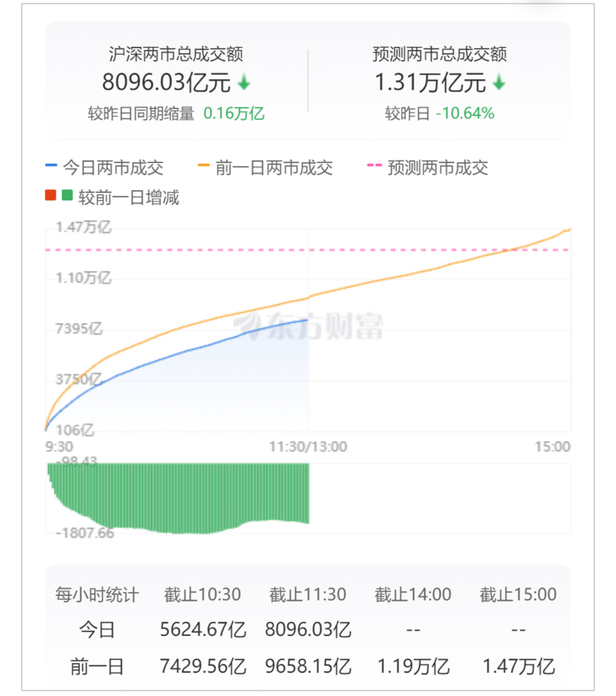Click the pink dashed forecast line
616x696 pixels.
pyautogui.click(x=308, y=250)
